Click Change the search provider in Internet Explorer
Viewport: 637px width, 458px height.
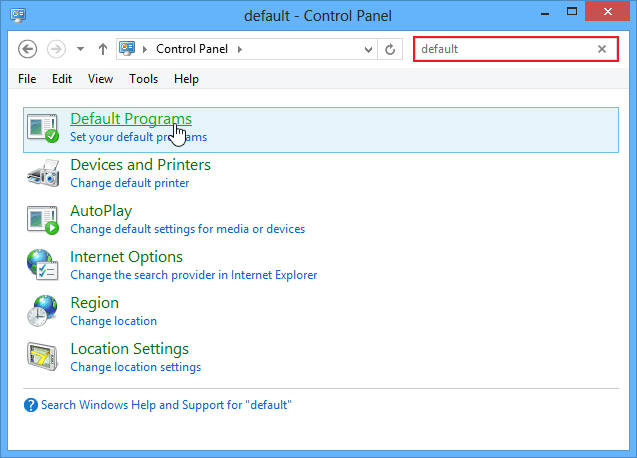click(x=194, y=275)
